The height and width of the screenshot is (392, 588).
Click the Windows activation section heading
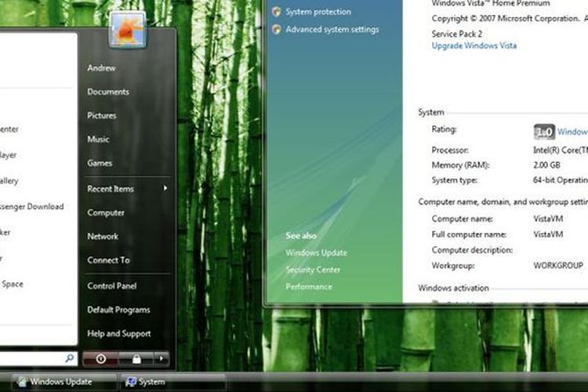(453, 288)
